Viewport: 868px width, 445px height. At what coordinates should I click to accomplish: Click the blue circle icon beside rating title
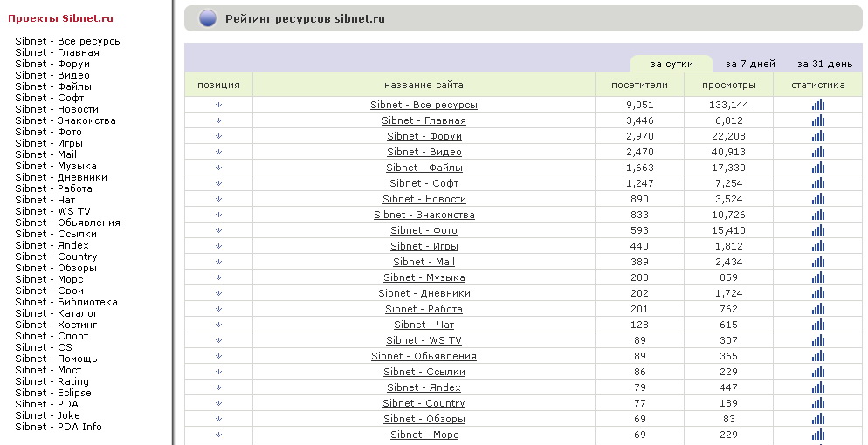(208, 19)
